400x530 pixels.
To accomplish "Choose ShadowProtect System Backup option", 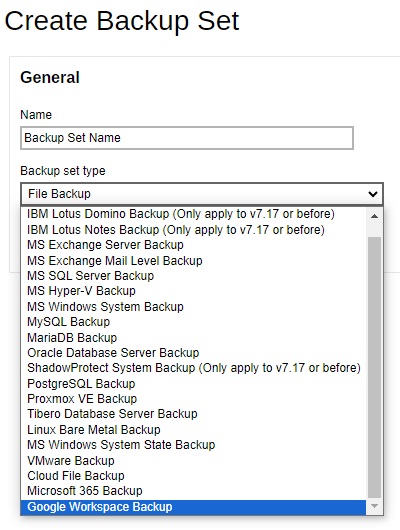I will pos(193,368).
